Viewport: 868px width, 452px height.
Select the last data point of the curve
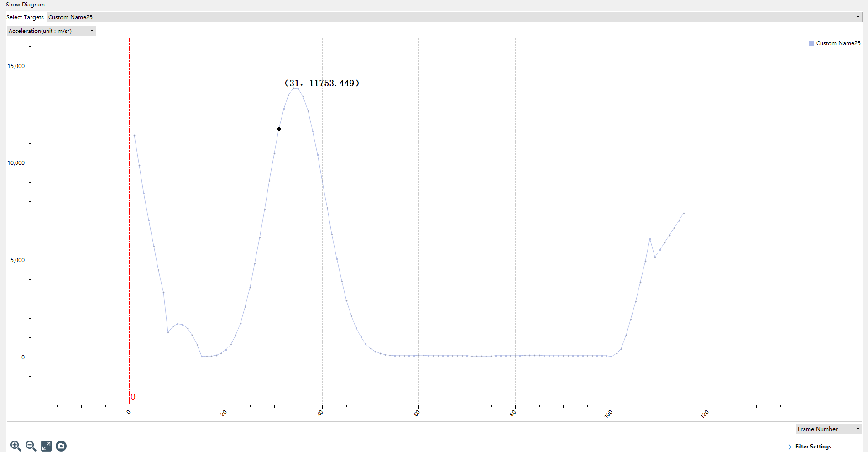tap(683, 213)
